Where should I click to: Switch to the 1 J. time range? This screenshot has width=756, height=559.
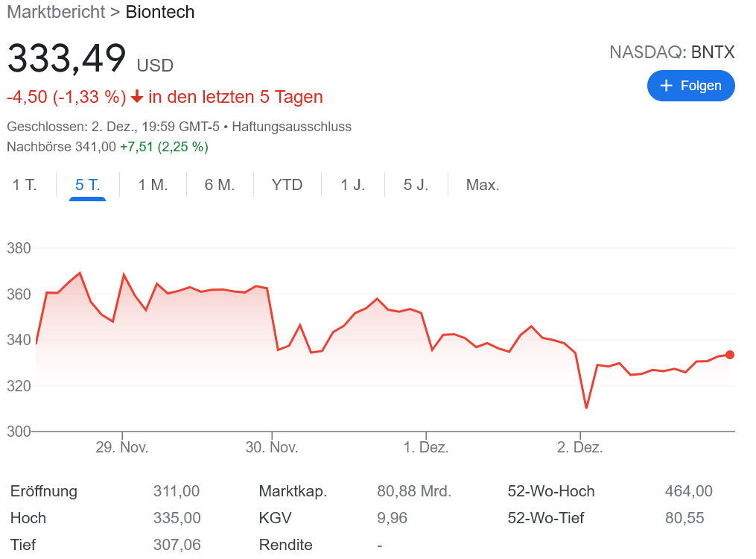point(352,185)
